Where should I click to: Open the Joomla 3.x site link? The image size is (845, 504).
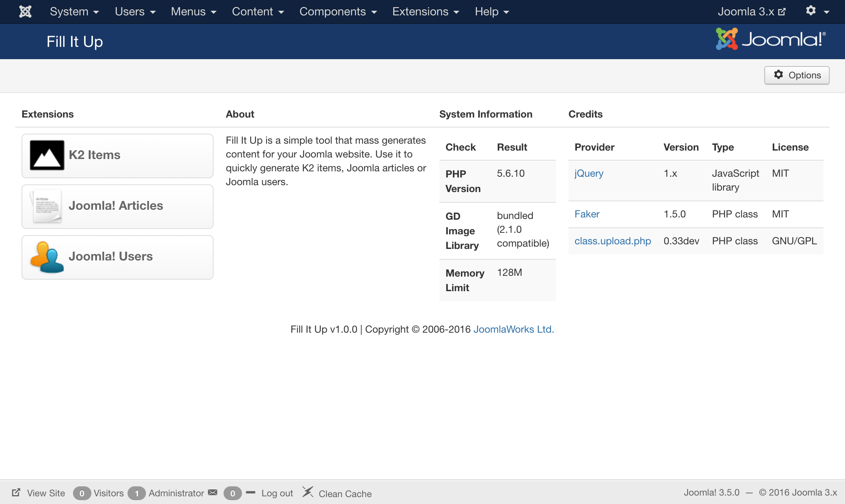(x=752, y=12)
